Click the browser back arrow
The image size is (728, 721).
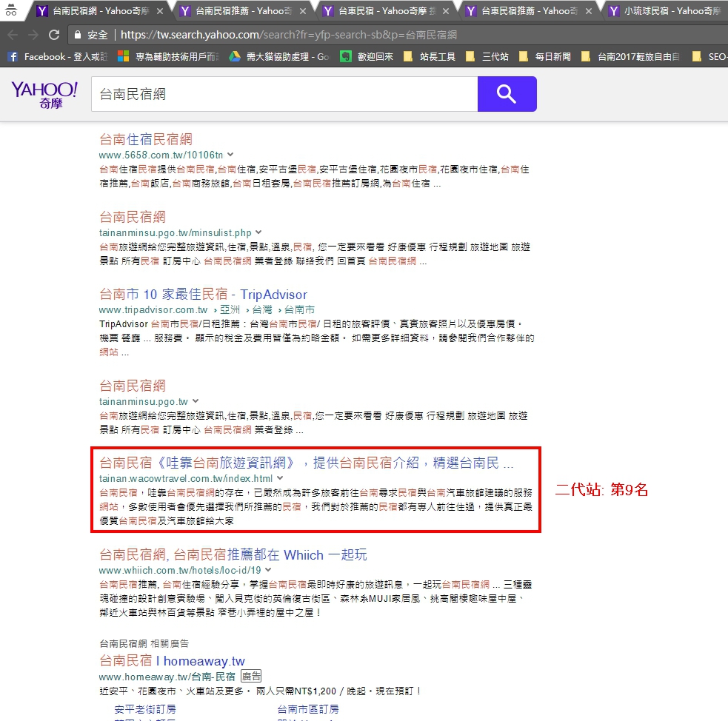(x=12, y=35)
